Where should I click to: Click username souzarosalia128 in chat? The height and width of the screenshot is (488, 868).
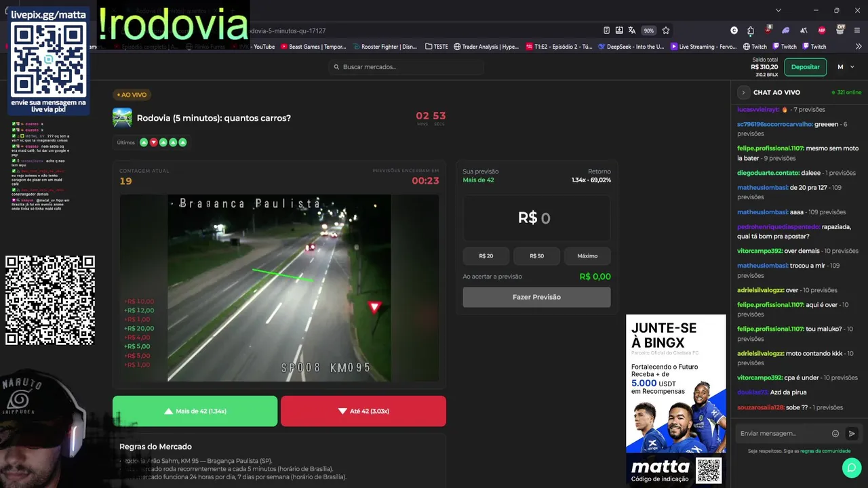point(761,407)
